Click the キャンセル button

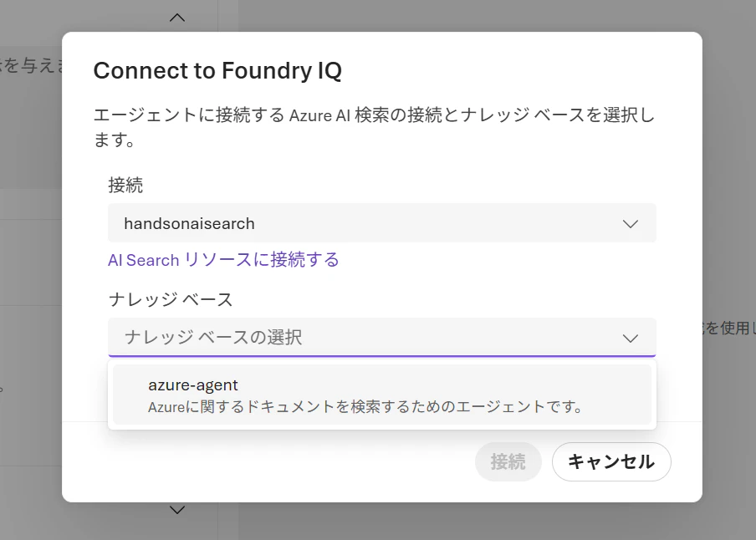[611, 462]
